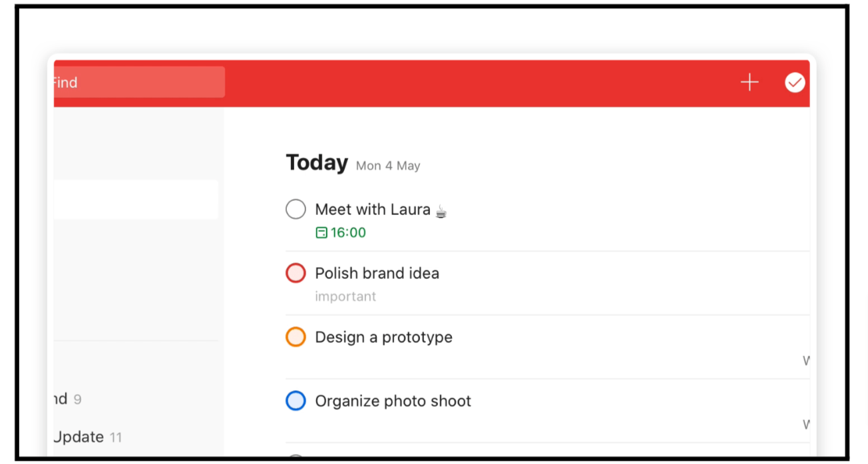The width and height of the screenshot is (868, 464).
Task: Click the green 16:00 due time
Action: [348, 232]
